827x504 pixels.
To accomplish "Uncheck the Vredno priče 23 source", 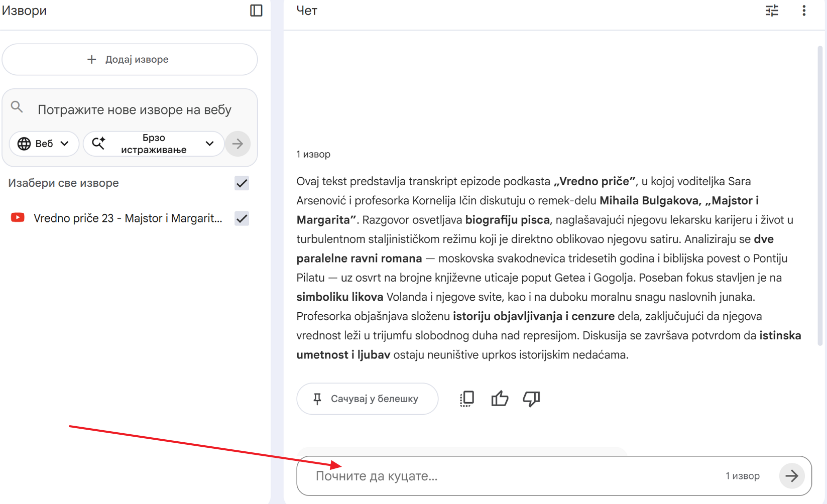I will click(242, 218).
